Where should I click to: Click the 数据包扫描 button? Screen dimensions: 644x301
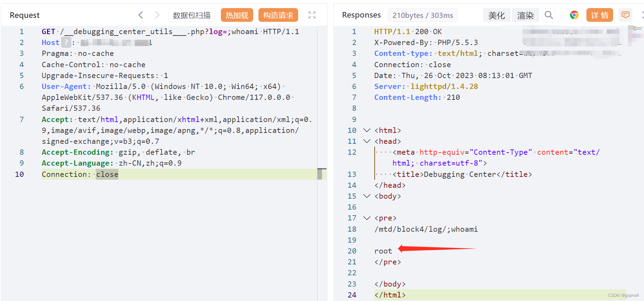(x=192, y=15)
